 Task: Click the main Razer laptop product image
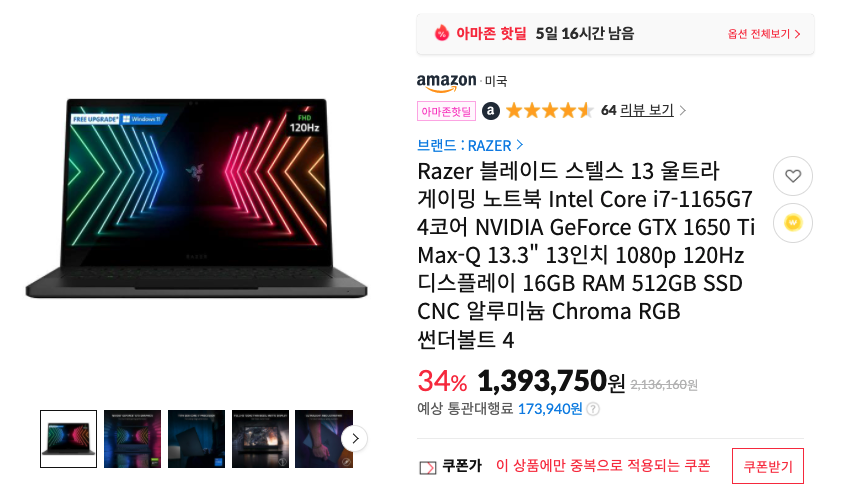pos(196,198)
